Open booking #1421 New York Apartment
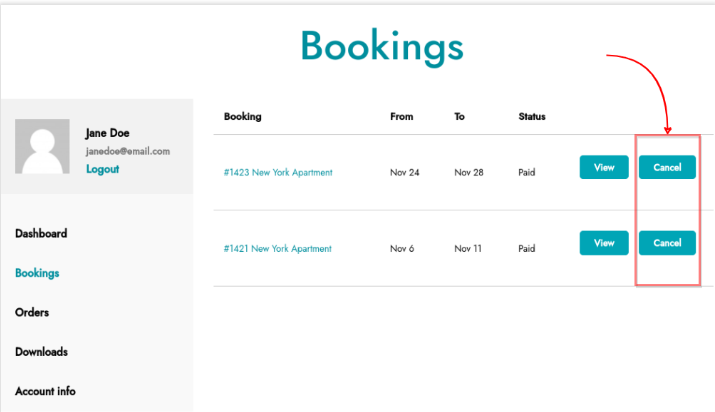 pos(277,248)
